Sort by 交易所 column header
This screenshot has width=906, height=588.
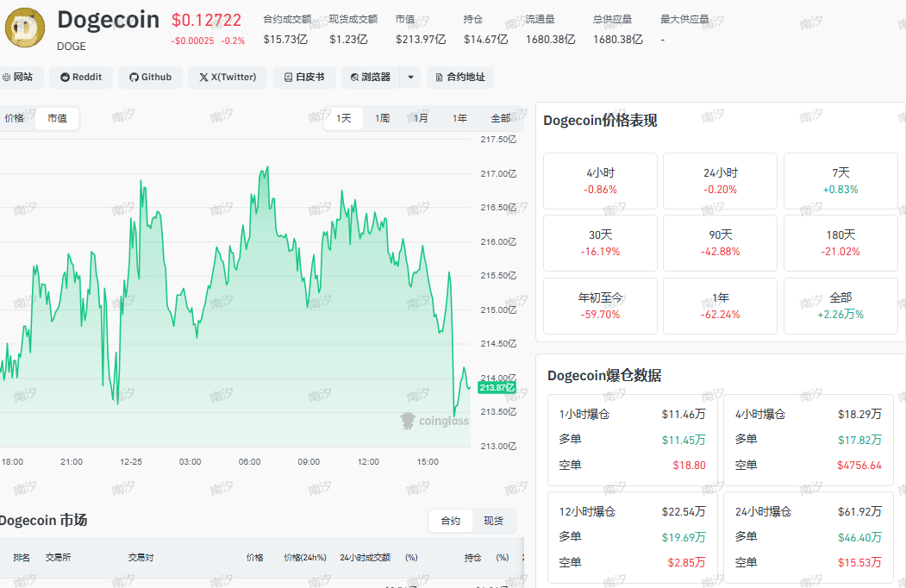coord(59,557)
